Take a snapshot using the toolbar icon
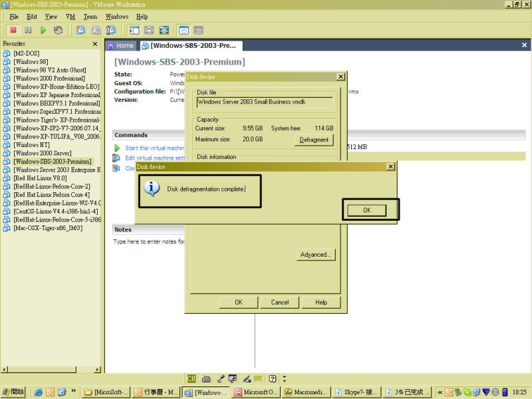Image resolution: width=532 pixels, height=399 pixels. (80, 30)
